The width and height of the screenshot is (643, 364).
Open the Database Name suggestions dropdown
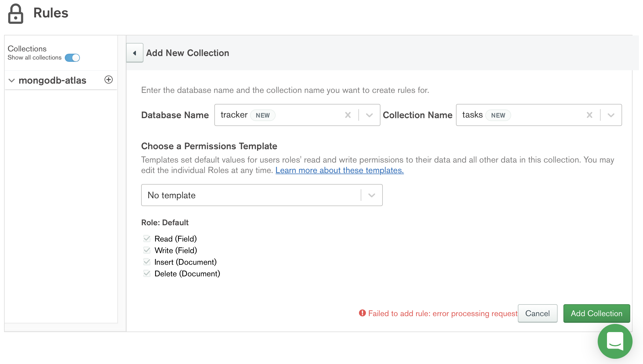(x=369, y=115)
